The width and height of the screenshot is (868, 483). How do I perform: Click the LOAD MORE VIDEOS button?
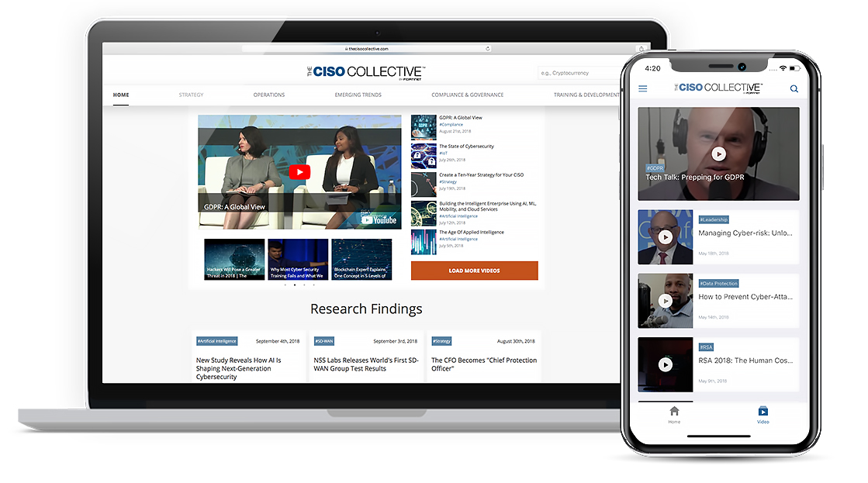tap(475, 271)
